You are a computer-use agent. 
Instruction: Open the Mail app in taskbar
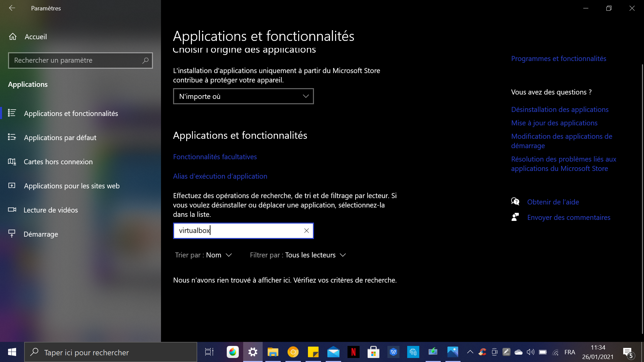(333, 352)
